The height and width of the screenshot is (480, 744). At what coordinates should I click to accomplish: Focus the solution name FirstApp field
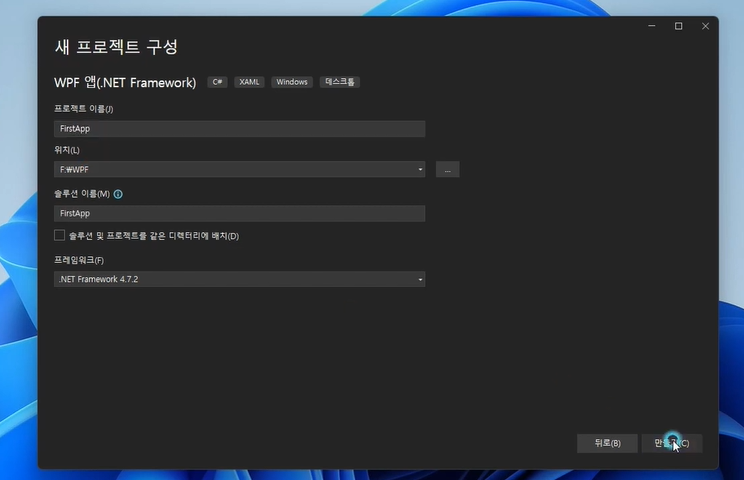pyautogui.click(x=240, y=213)
